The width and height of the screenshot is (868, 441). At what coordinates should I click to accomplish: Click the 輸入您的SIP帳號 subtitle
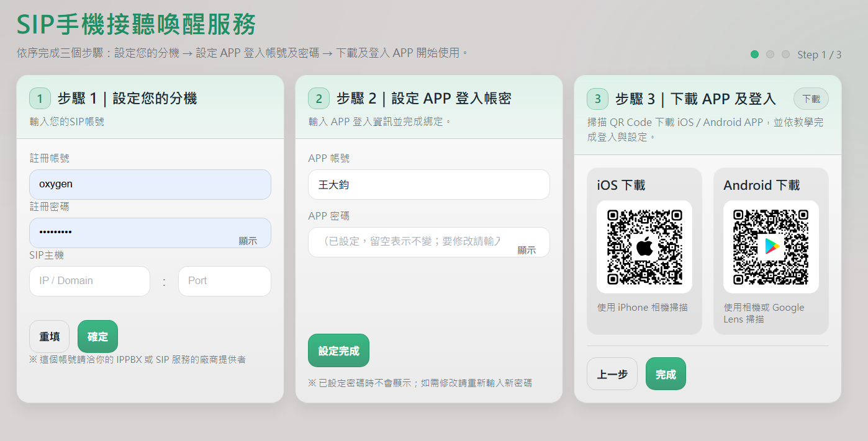[67, 122]
